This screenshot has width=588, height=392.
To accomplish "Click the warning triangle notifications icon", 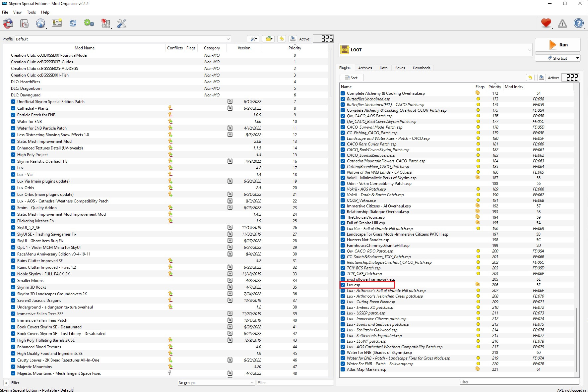I will 562,24.
